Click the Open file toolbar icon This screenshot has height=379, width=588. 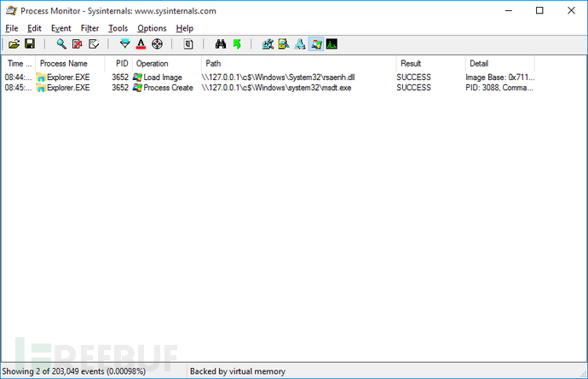tap(14, 44)
